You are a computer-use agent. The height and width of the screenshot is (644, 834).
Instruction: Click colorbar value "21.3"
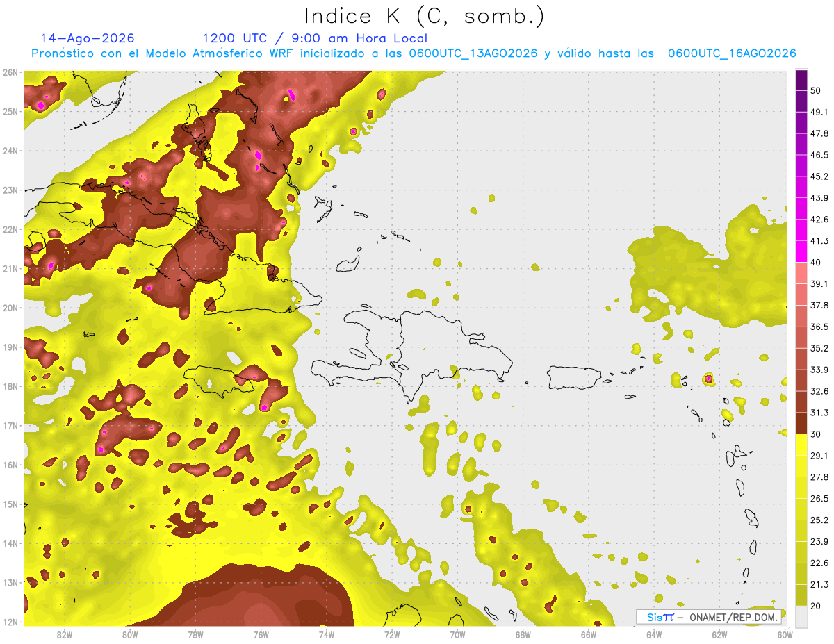[819, 585]
